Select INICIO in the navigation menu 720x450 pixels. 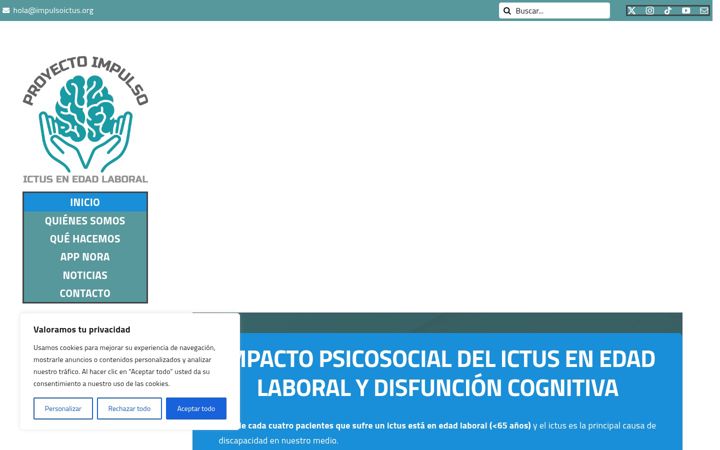85,202
